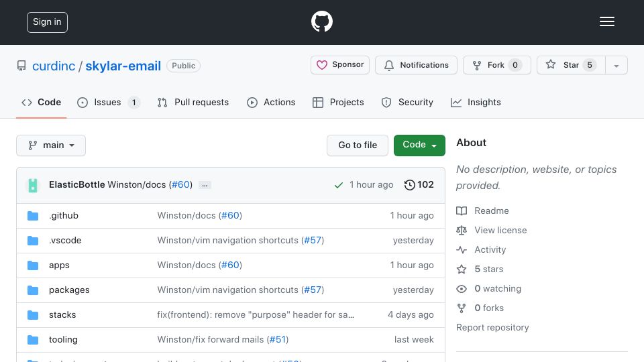Open the .github folder

[64, 215]
